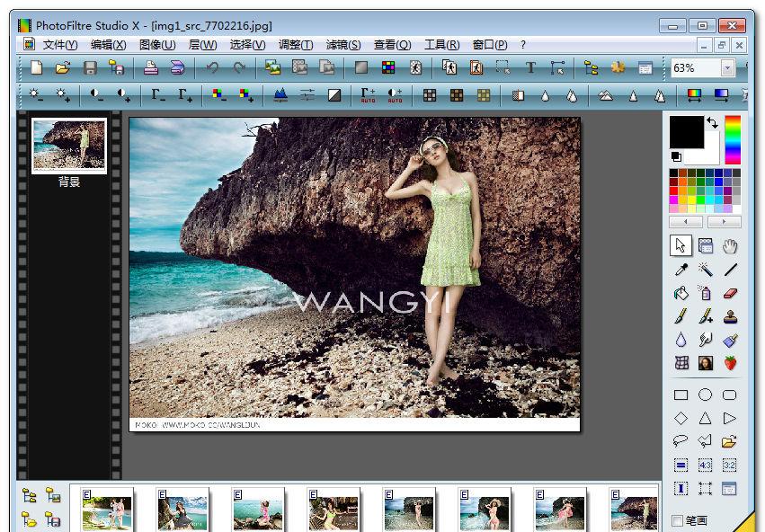Select the Fill paint bucket tool
The width and height of the screenshot is (765, 532).
(681, 293)
